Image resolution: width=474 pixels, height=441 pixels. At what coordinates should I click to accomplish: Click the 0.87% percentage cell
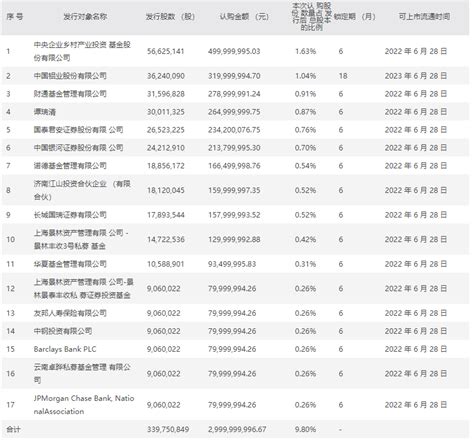305,112
